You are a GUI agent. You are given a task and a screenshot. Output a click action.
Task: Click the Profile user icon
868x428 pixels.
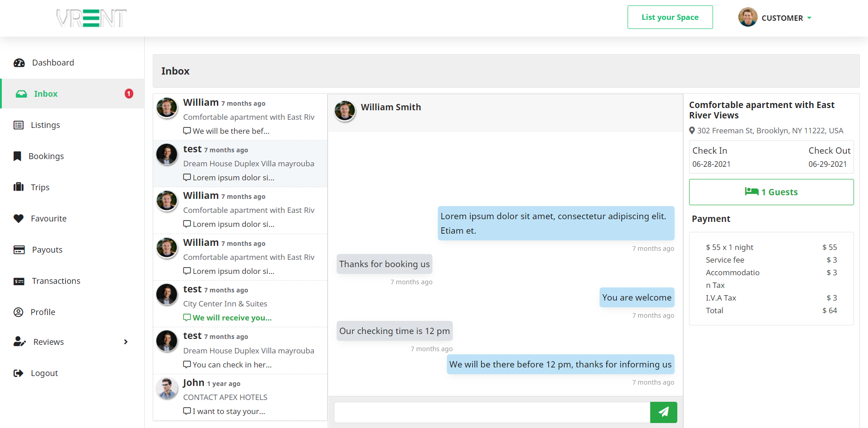coord(19,312)
